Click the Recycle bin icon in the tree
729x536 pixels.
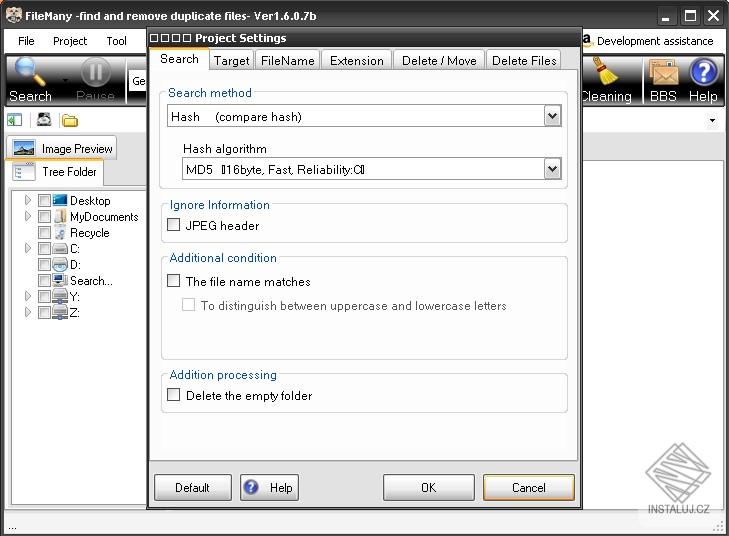pyautogui.click(x=60, y=232)
